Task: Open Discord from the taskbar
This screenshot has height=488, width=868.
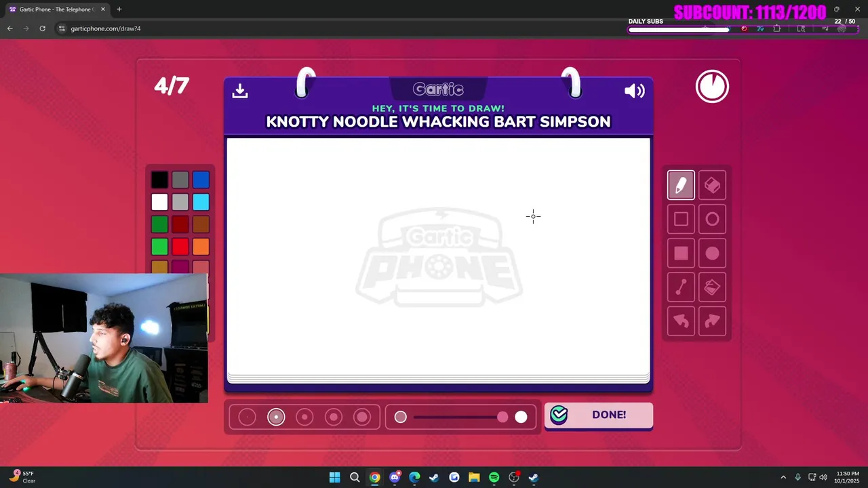Action: point(395,477)
